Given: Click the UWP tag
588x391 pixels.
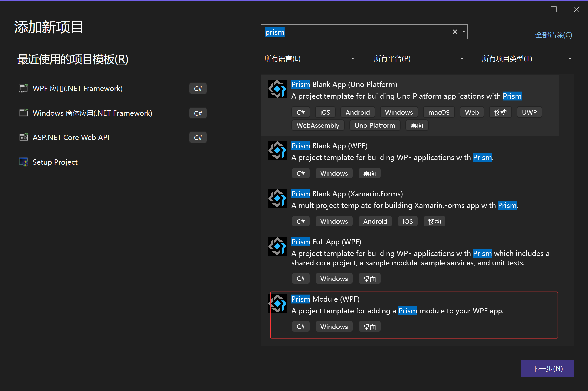Looking at the screenshot, I should tap(529, 112).
